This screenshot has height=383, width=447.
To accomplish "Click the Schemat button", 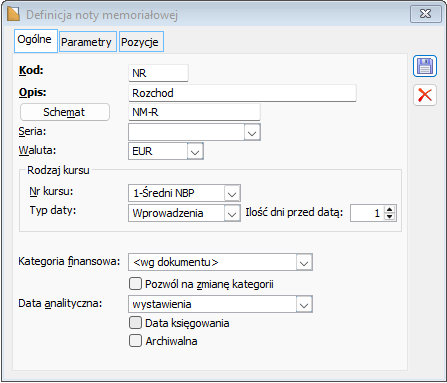I will coord(65,112).
